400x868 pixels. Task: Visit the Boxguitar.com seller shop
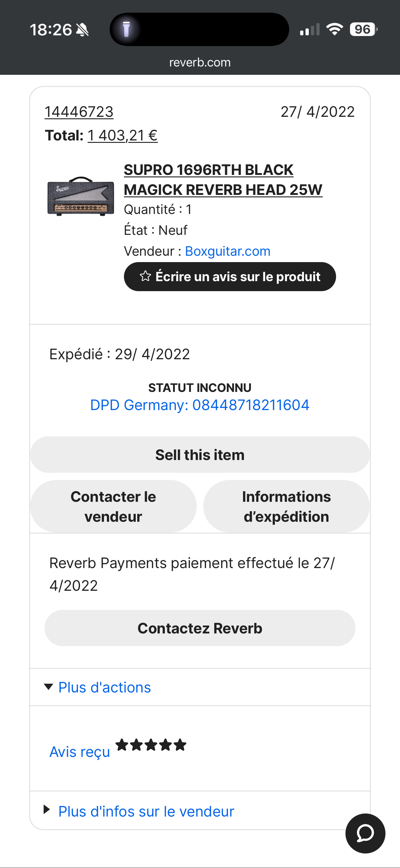coord(228,252)
